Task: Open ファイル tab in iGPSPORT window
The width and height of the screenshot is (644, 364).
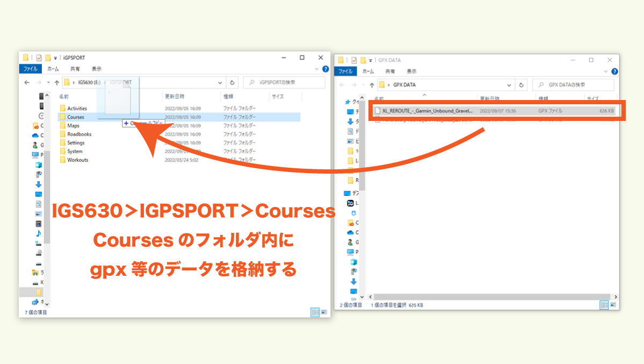Action: click(31, 69)
